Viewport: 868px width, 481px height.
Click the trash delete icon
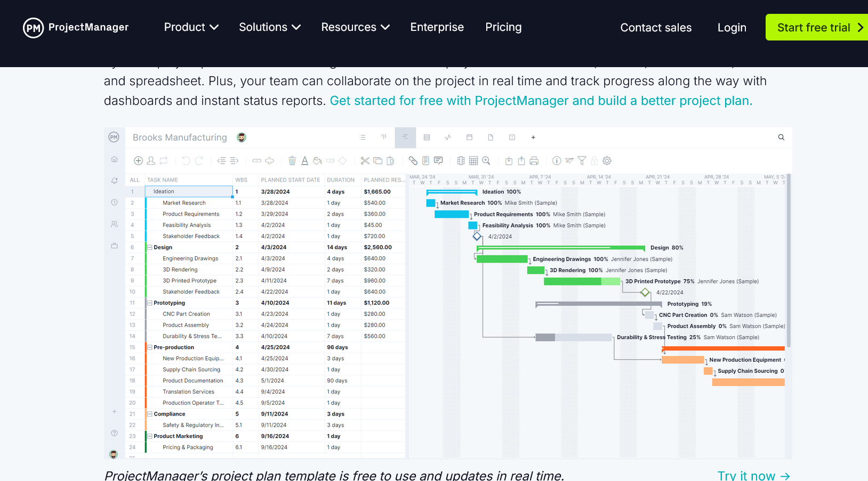click(292, 161)
